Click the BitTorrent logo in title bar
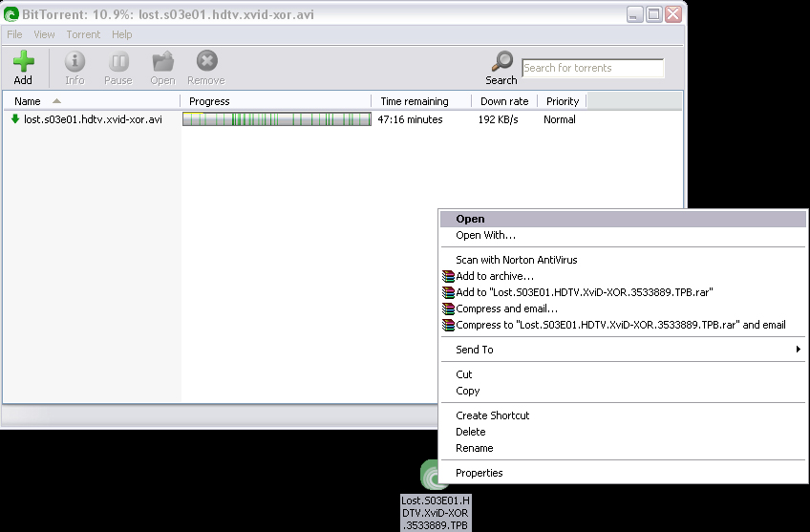Image resolution: width=810 pixels, height=532 pixels. (11, 14)
